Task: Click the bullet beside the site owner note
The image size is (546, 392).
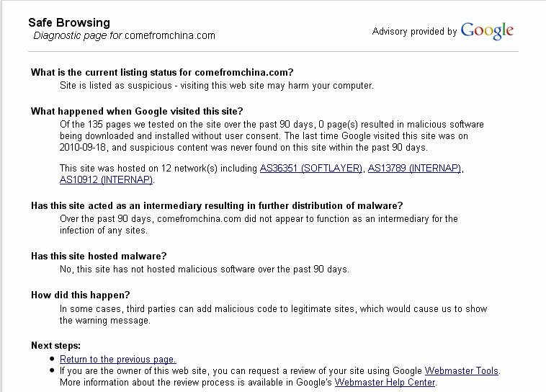Action: point(53,370)
